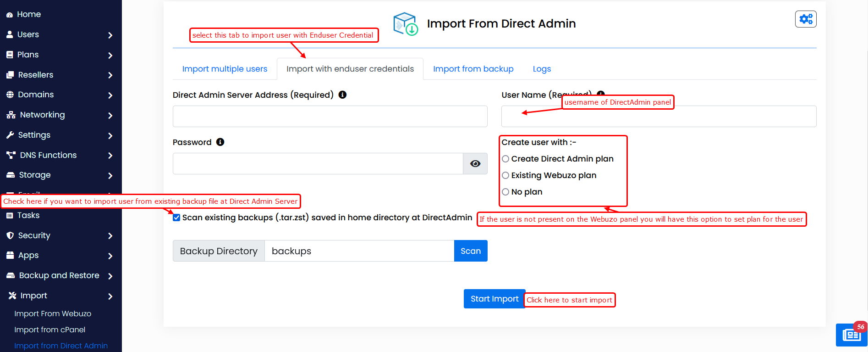Image resolution: width=868 pixels, height=352 pixels.
Task: Expand the Users sidebar menu chevron
Action: click(x=110, y=35)
